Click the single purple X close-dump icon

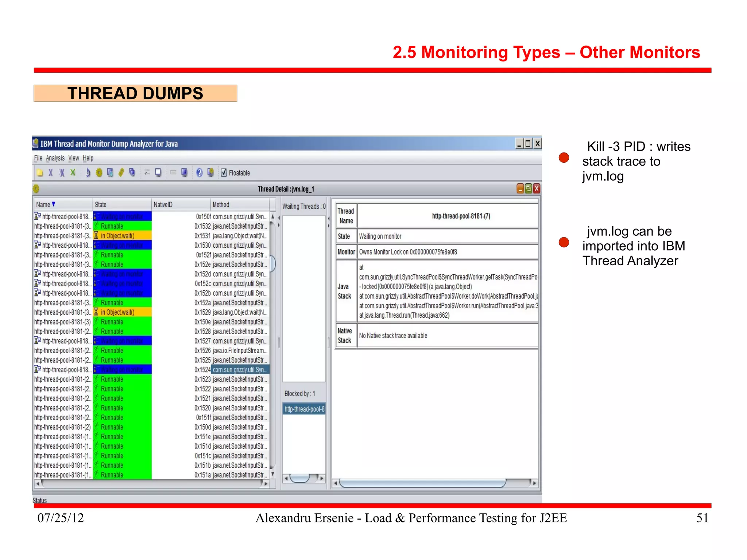[51, 173]
